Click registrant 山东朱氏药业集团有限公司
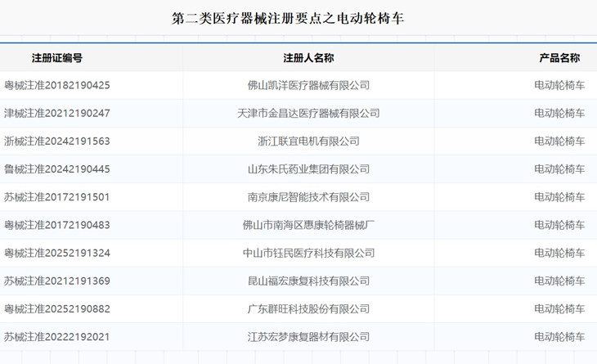Screen dimensions: 597x364 308,169
